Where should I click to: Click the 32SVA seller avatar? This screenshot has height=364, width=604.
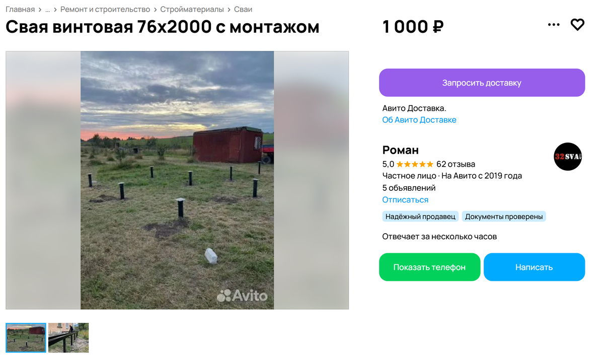[x=568, y=157]
